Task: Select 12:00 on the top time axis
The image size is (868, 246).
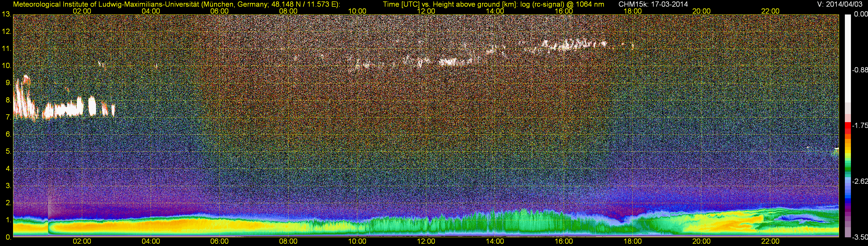Action: coord(426,11)
